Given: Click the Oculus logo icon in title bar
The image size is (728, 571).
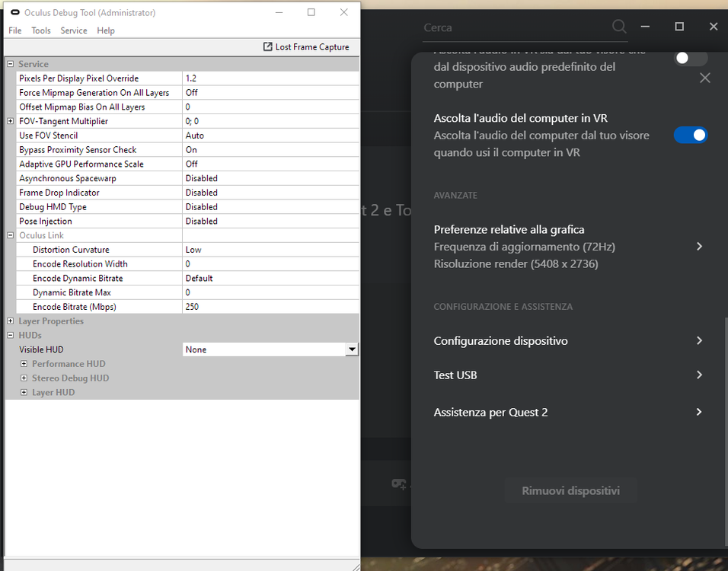Looking at the screenshot, I should 15,12.
